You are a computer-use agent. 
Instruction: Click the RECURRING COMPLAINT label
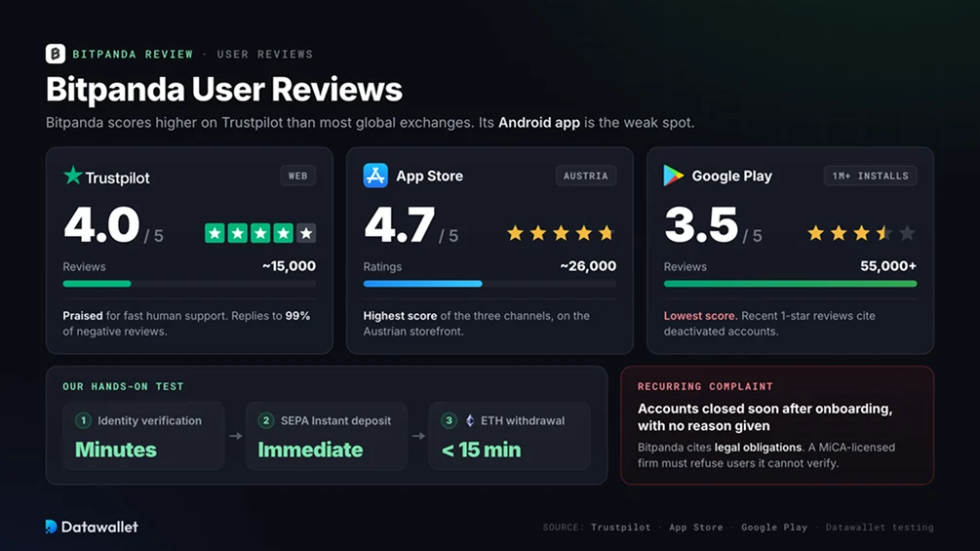[x=705, y=387]
